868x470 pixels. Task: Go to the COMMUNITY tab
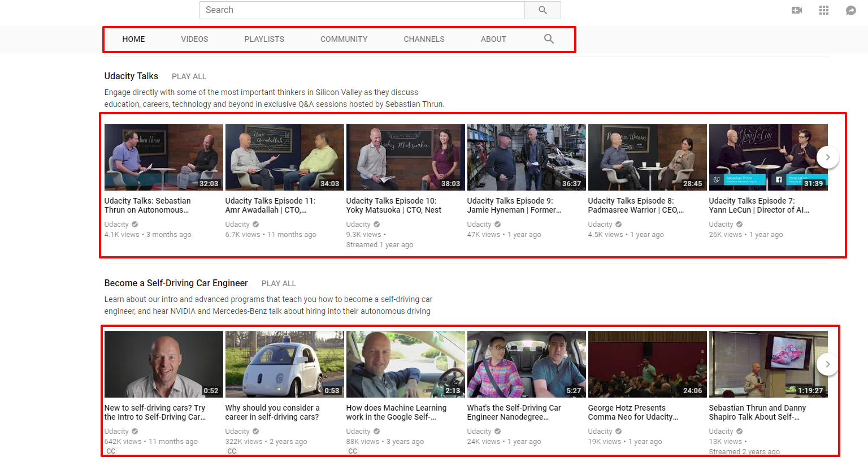(344, 39)
